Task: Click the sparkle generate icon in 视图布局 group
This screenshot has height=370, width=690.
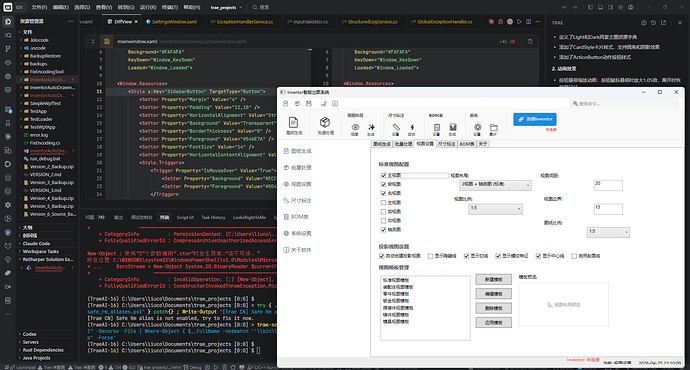Action: [371, 127]
